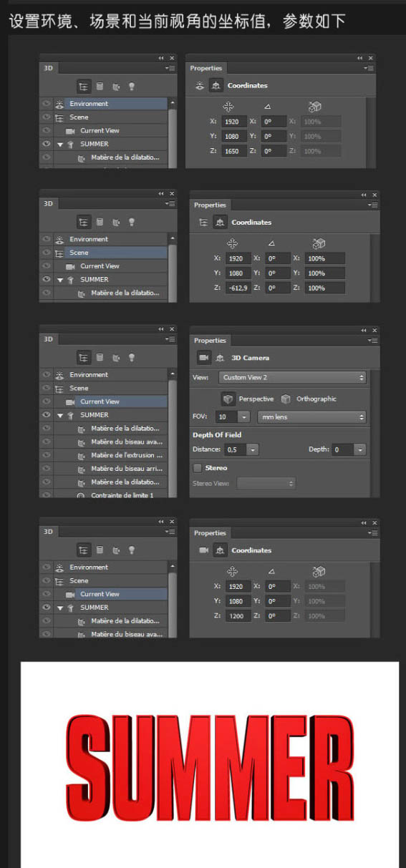Click material icon beside Matière de l'extrusion
Image resolution: width=406 pixels, height=868 pixels.
click(81, 455)
